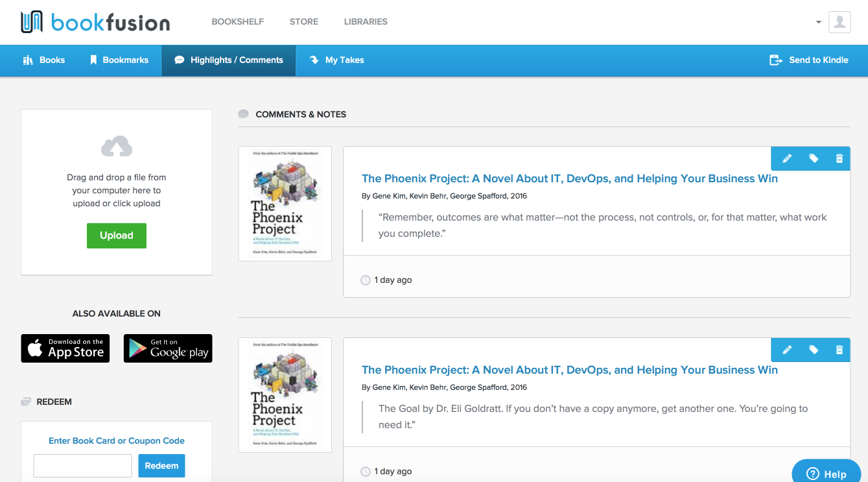Open the first Phoenix Project cover thumbnail
Image resolution: width=868 pixels, height=482 pixels.
[285, 204]
